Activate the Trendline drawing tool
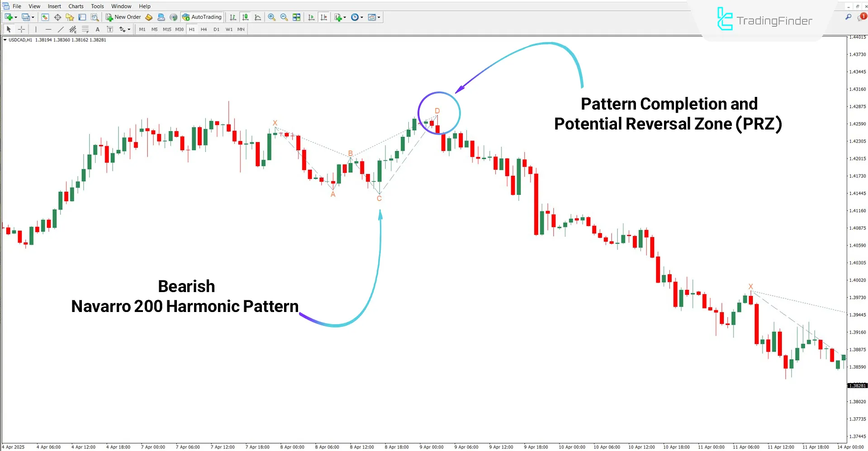The height and width of the screenshot is (451, 868). pos(61,29)
